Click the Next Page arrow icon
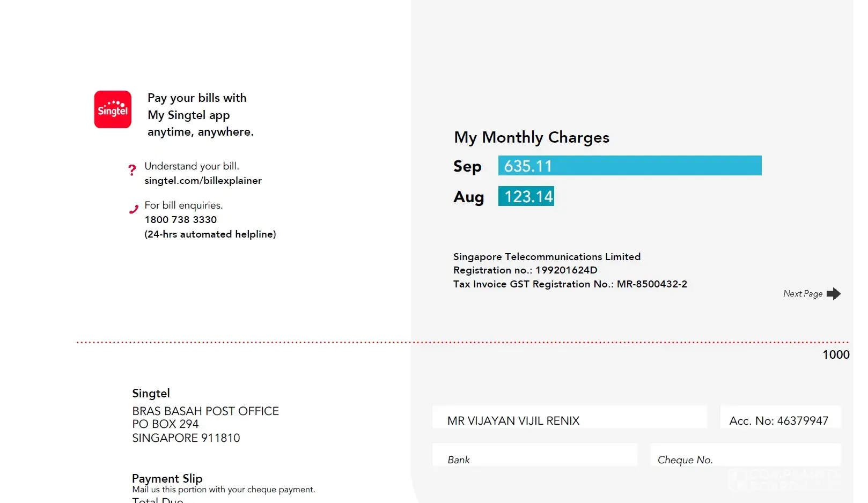 click(x=834, y=294)
